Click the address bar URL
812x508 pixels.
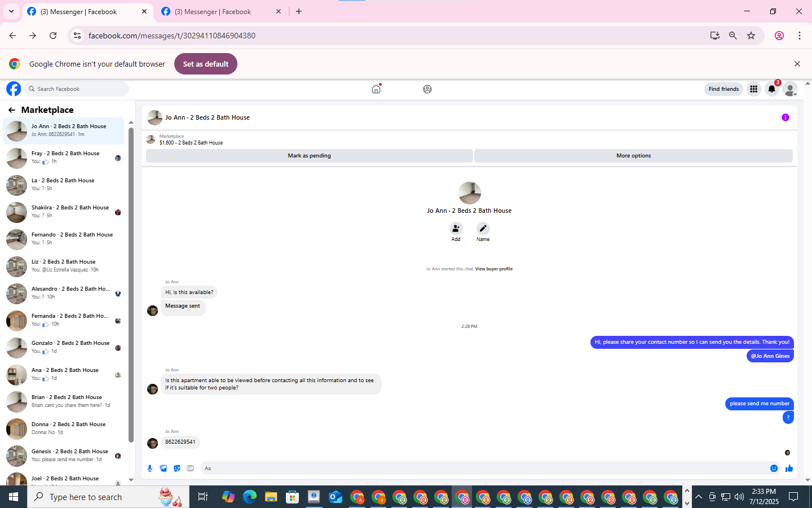click(172, 36)
